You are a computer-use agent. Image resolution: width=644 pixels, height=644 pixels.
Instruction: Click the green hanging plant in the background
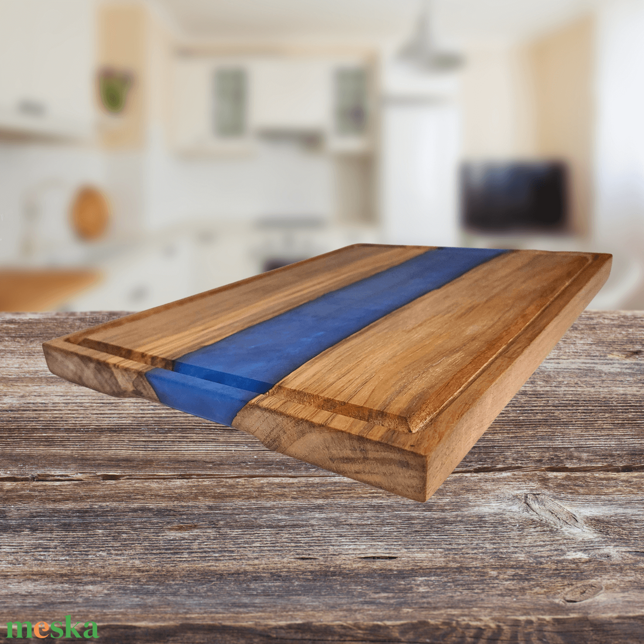[115, 91]
